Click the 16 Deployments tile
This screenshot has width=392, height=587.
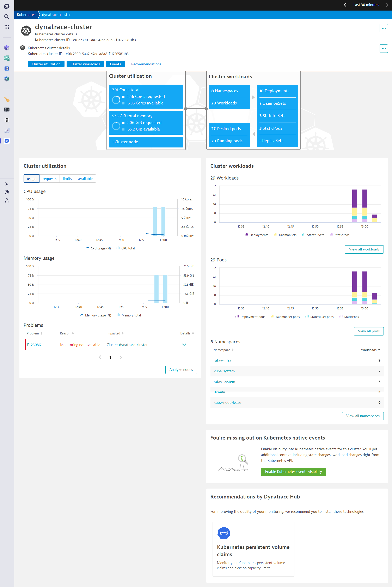[x=277, y=91]
